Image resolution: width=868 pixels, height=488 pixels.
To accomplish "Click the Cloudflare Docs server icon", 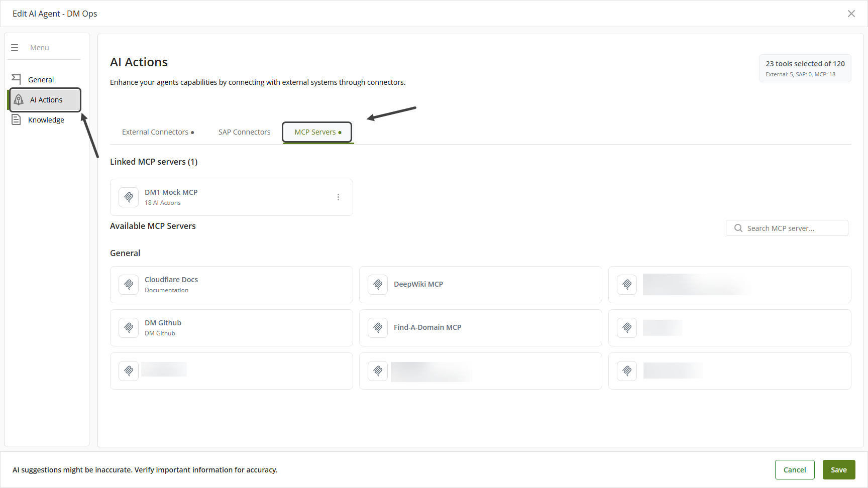I will pos(129,285).
